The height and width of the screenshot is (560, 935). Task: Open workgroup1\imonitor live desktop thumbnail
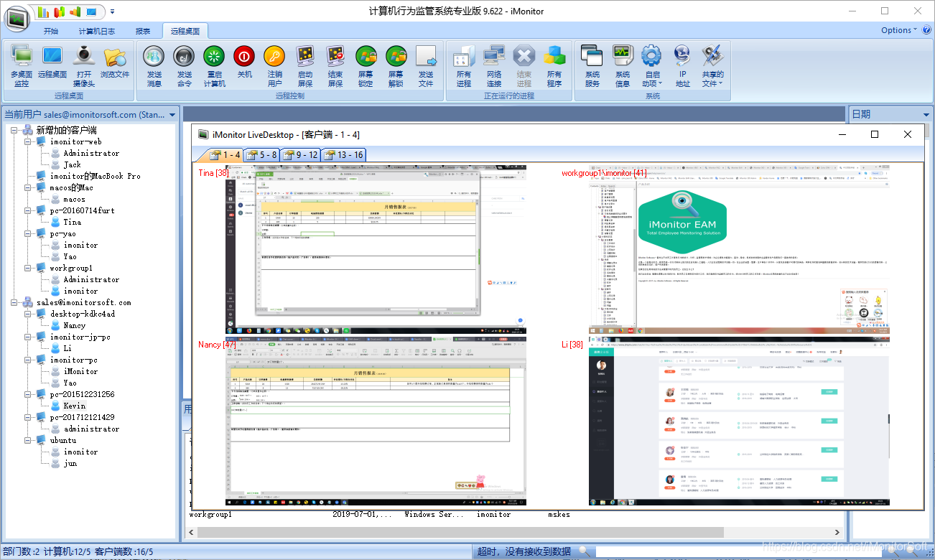pyautogui.click(x=739, y=250)
